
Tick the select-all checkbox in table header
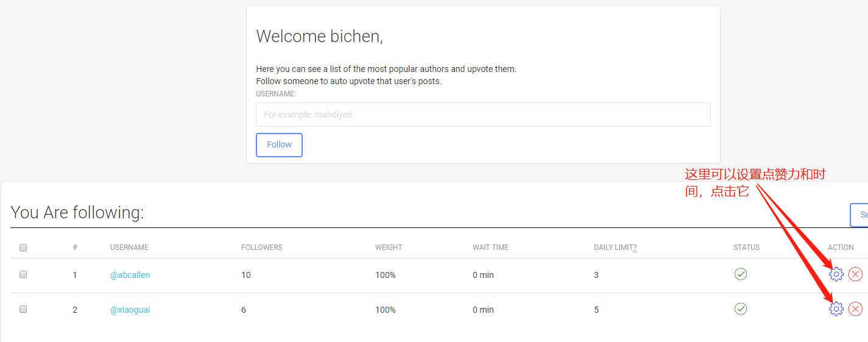[x=23, y=248]
